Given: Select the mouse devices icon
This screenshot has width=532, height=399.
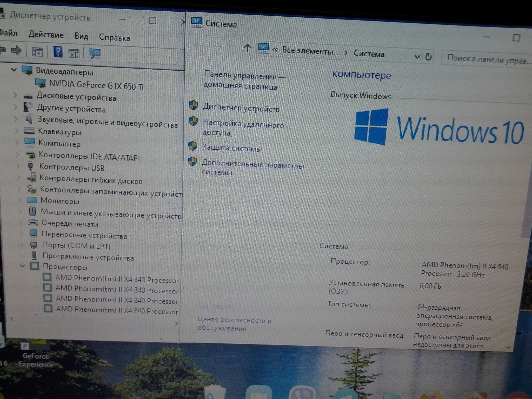Looking at the screenshot, I should tap(32, 211).
